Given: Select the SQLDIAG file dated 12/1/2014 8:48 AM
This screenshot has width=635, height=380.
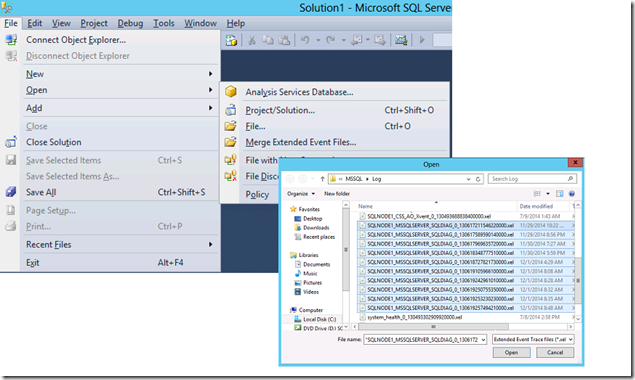Looking at the screenshot, I should 466,308.
